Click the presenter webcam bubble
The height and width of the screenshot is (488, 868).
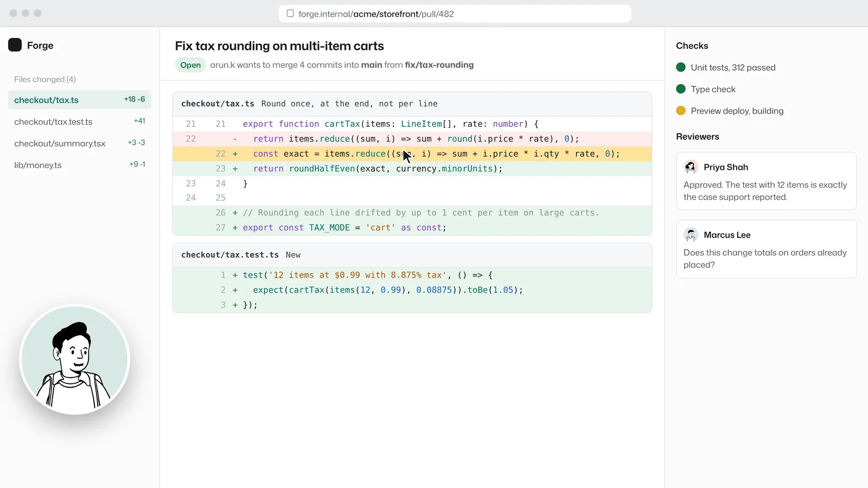pos(75,359)
